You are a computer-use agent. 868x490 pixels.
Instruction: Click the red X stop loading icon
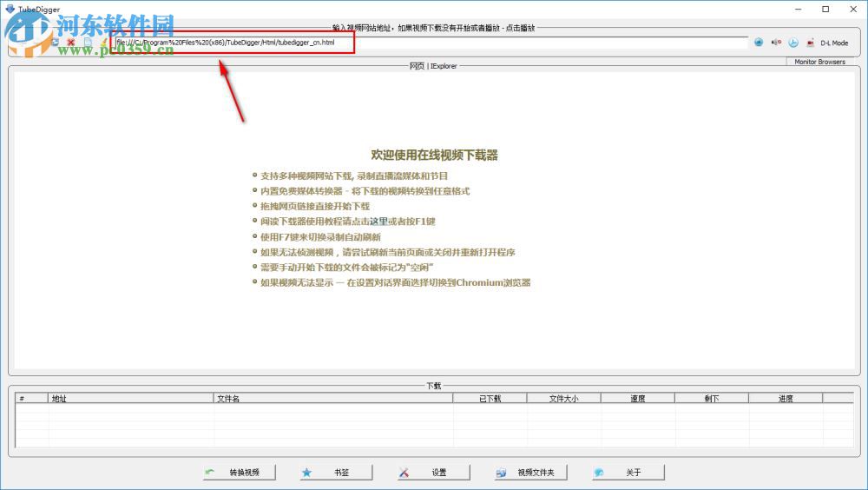(71, 42)
